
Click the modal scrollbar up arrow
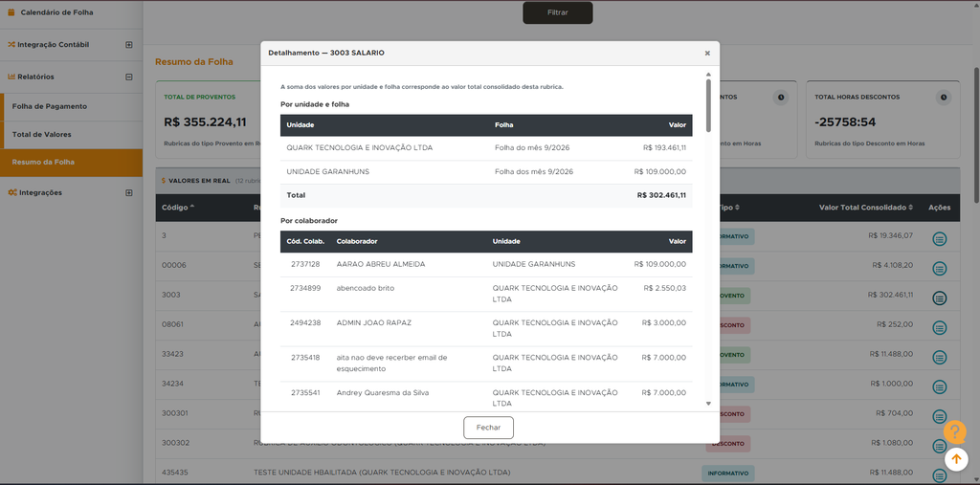click(x=708, y=75)
